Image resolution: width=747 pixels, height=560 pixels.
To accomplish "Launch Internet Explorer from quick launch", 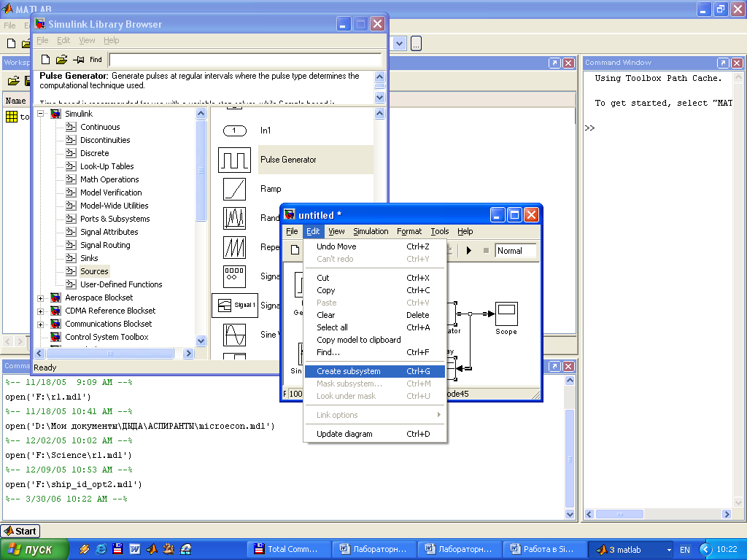I will point(101,549).
